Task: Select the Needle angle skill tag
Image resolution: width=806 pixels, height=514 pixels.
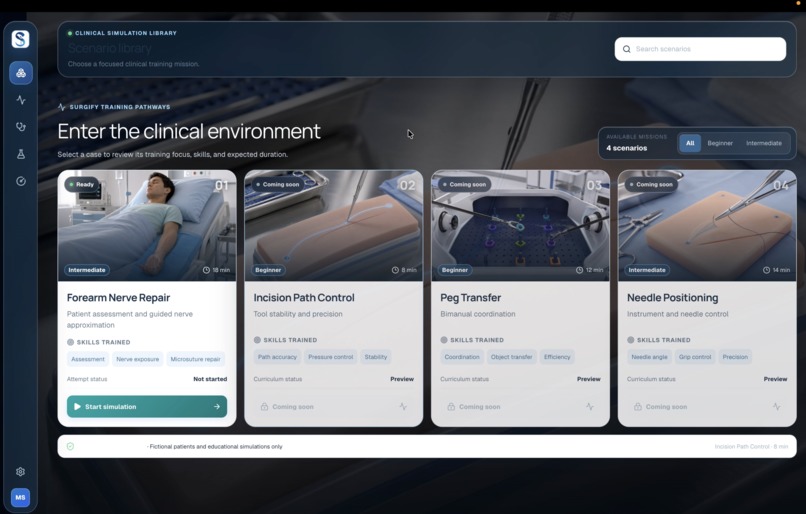Action: pyautogui.click(x=649, y=357)
